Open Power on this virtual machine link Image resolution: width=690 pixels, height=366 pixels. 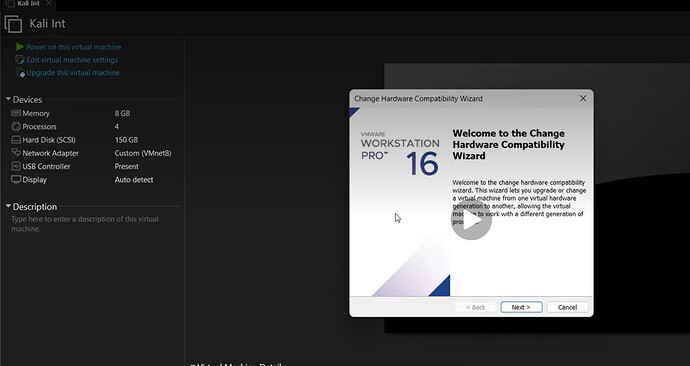tap(73, 47)
